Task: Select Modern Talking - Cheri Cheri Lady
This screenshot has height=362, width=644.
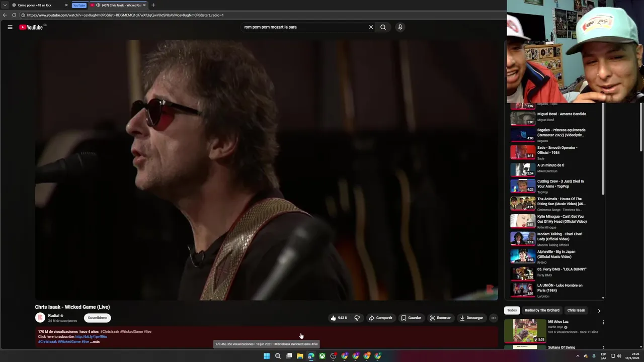Action: point(556,239)
